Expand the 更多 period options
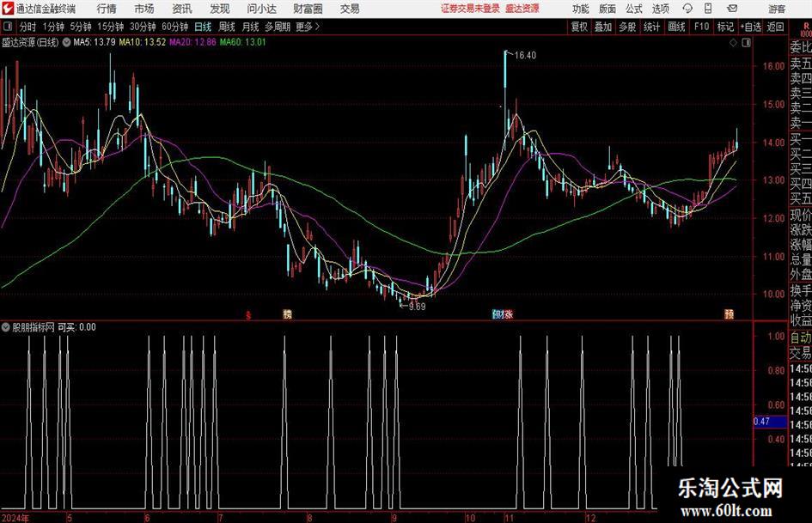Image resolution: width=812 pixels, height=523 pixels. click(308, 27)
